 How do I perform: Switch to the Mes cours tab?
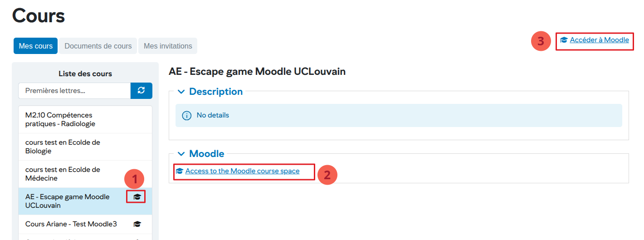click(x=35, y=46)
